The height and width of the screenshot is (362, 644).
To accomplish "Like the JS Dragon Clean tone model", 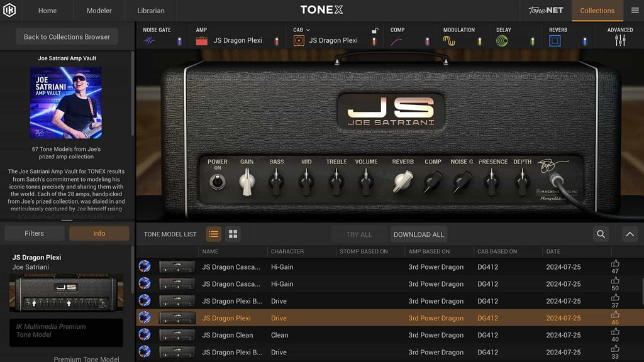I will (x=615, y=332).
